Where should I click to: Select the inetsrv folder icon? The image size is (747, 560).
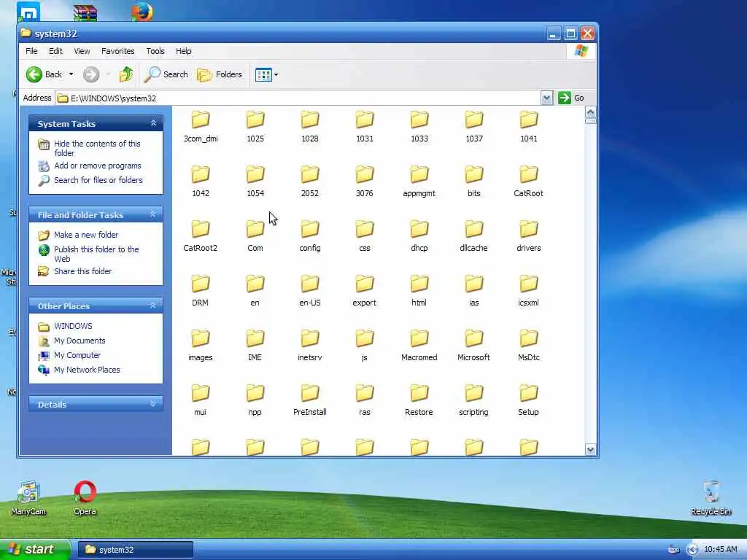(x=309, y=338)
